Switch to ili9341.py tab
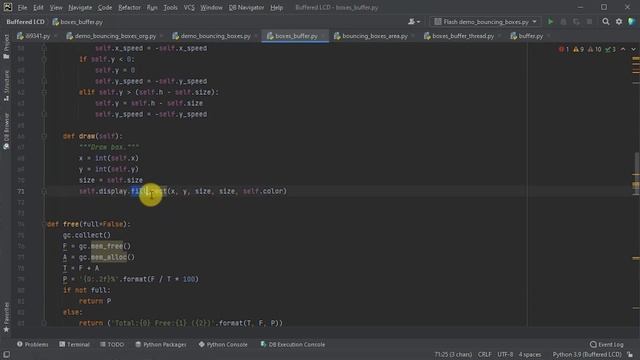Screen dimensions: 640x360 34,36
